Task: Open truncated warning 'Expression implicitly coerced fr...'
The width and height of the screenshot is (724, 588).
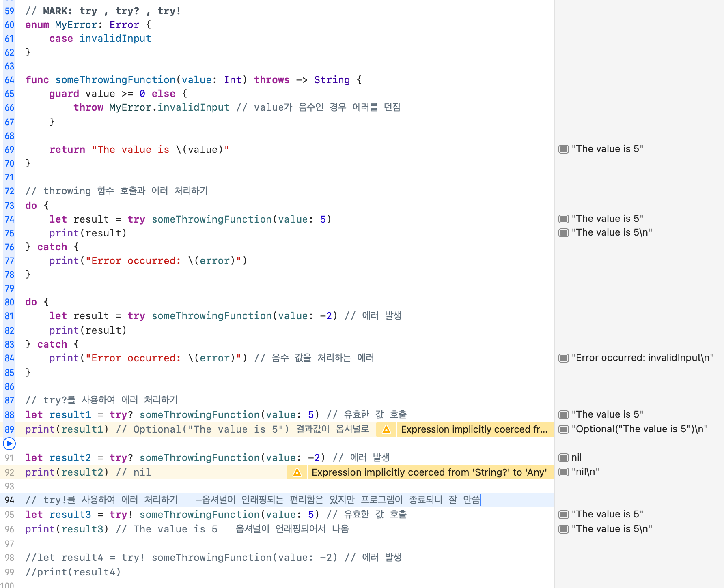Action: [x=474, y=429]
